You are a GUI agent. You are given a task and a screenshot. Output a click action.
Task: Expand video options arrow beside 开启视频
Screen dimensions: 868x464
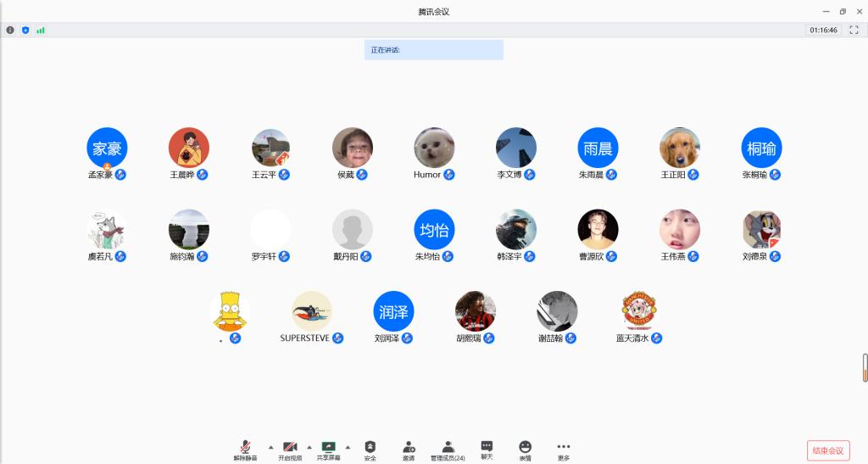tap(309, 446)
